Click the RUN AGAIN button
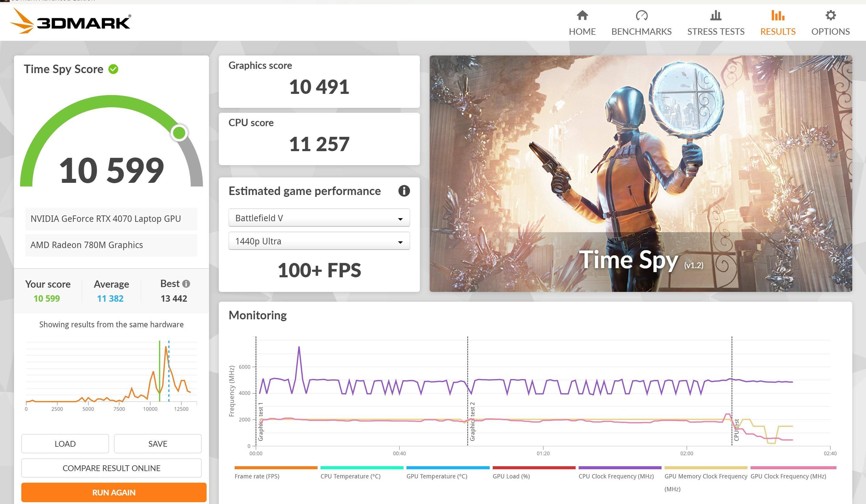 click(114, 492)
